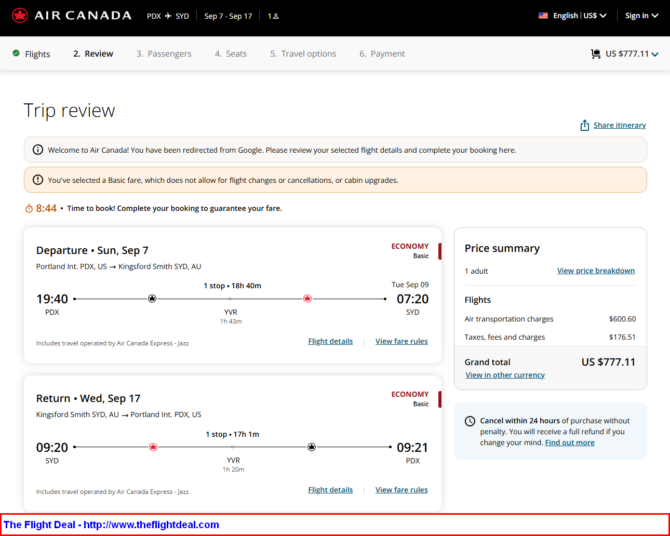The width and height of the screenshot is (670, 536).
Task: Click the 1 stop • 18h 40m duration text
Action: [232, 286]
